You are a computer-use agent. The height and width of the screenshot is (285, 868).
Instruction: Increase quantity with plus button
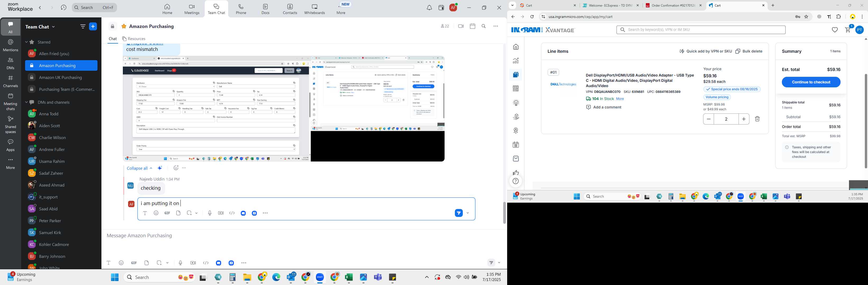click(744, 119)
